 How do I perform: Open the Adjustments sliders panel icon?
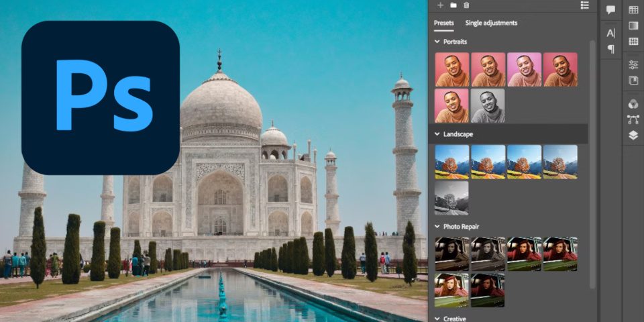(x=633, y=65)
